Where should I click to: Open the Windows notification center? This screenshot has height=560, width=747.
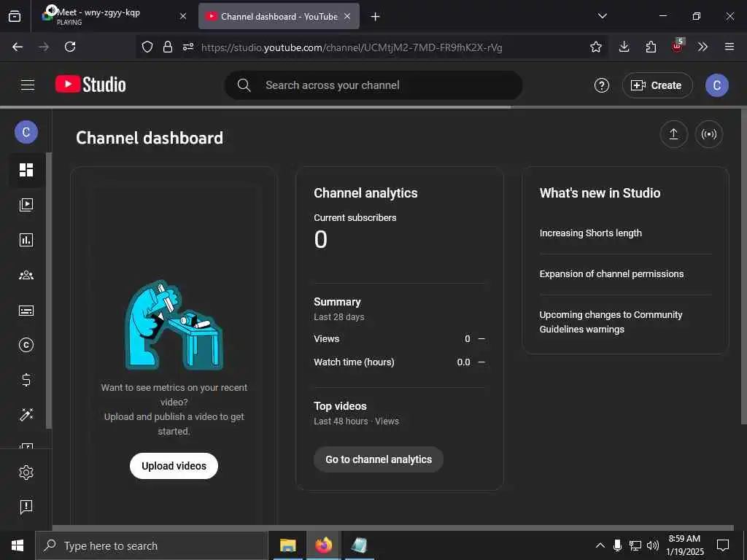click(x=723, y=545)
